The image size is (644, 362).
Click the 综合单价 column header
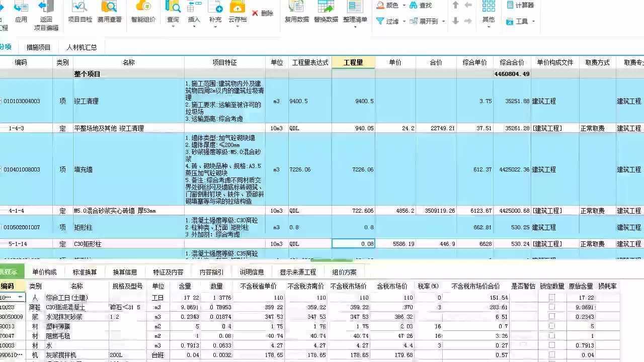point(475,62)
